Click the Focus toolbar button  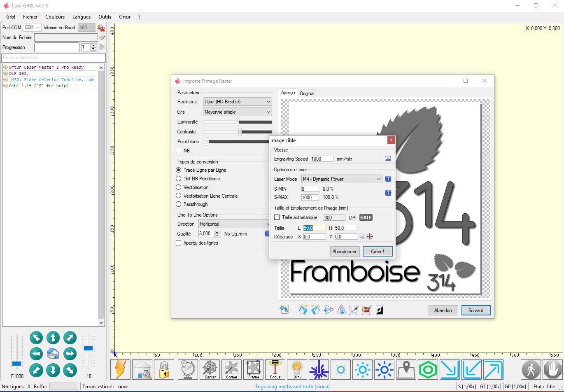(x=275, y=369)
